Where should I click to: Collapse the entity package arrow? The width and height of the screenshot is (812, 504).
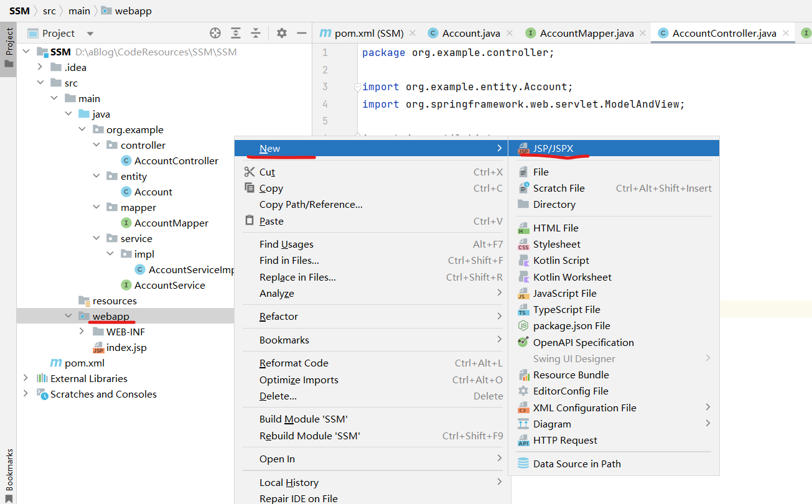[x=96, y=176]
